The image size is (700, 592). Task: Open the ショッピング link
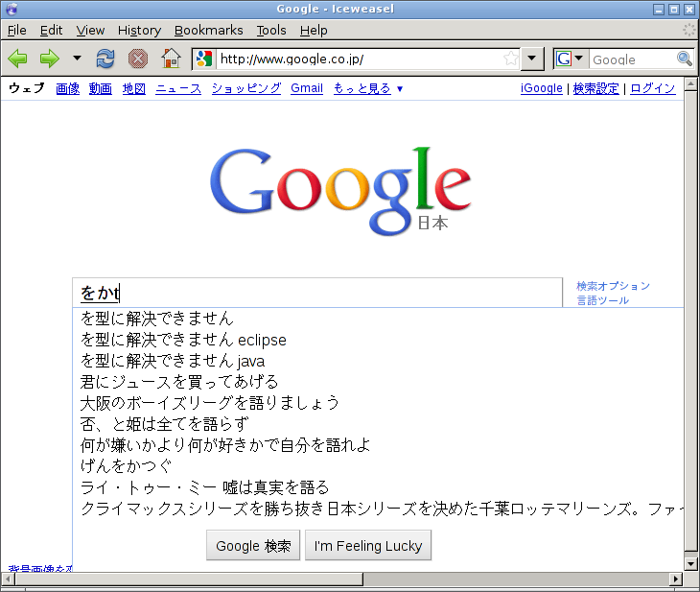(x=246, y=88)
